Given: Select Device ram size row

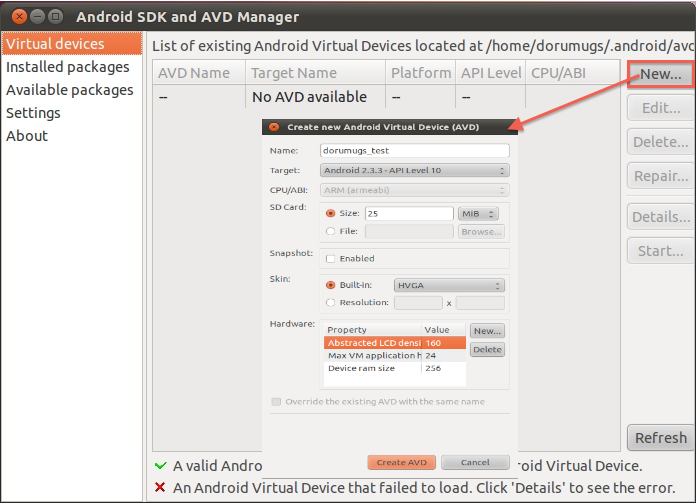Looking at the screenshot, I should coord(395,368).
